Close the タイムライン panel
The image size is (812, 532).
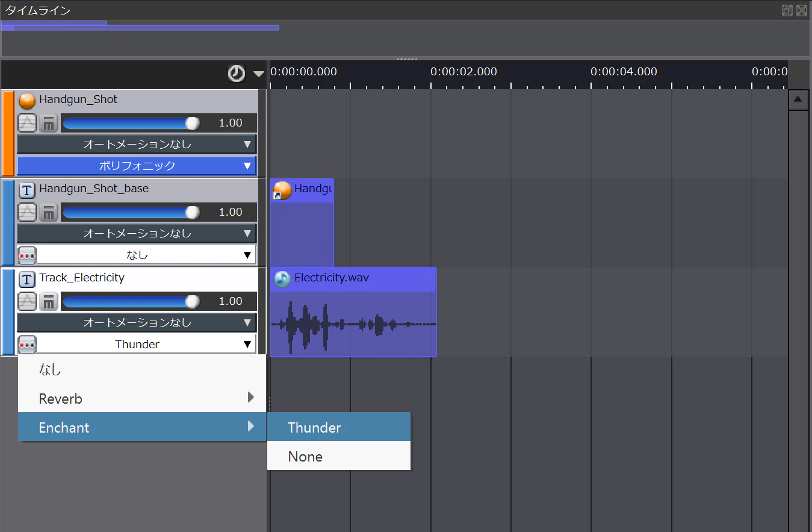pyautogui.click(x=802, y=10)
